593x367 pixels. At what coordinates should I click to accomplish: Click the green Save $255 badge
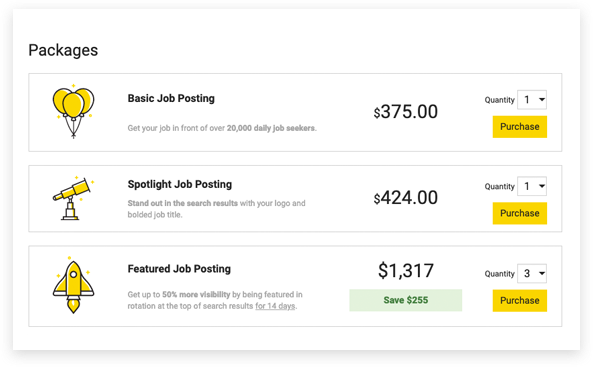[405, 300]
